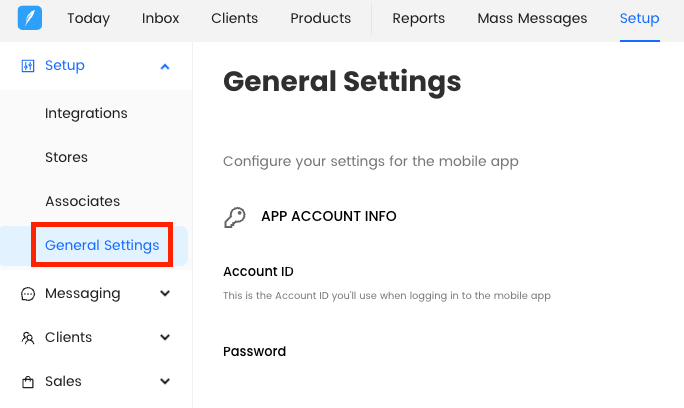Select Stores under Setup
Screen dimensions: 684x408
[x=66, y=158]
